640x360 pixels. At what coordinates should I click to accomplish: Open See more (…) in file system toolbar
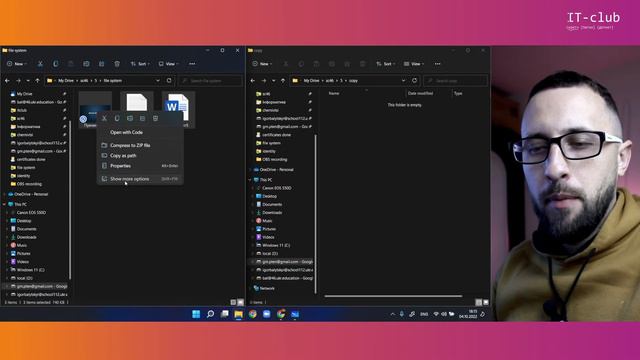pyautogui.click(x=192, y=64)
